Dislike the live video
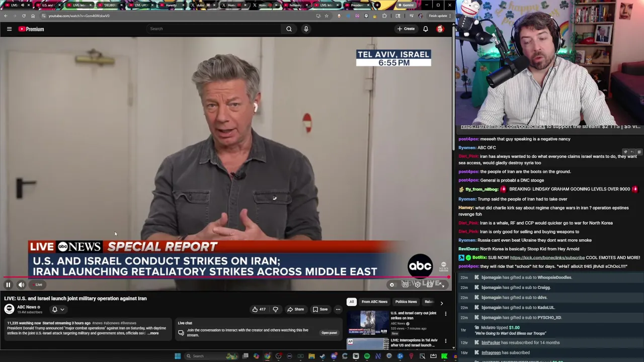The width and height of the screenshot is (644, 362). [x=275, y=309]
